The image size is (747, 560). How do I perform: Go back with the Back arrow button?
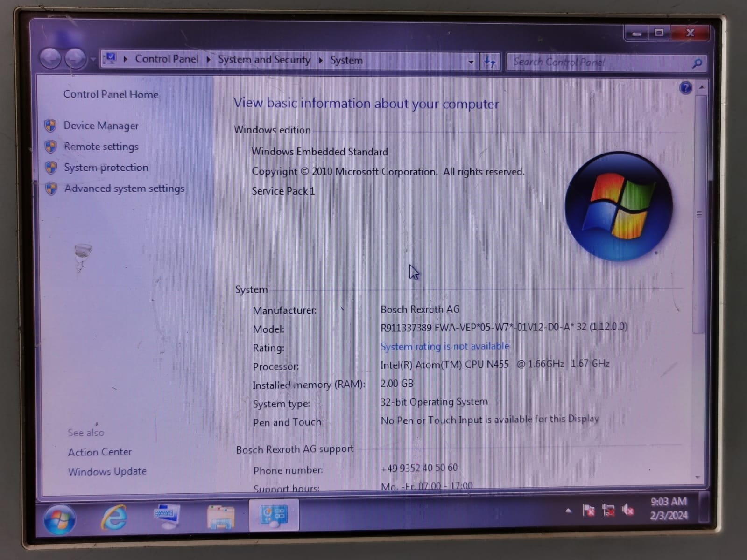50,59
